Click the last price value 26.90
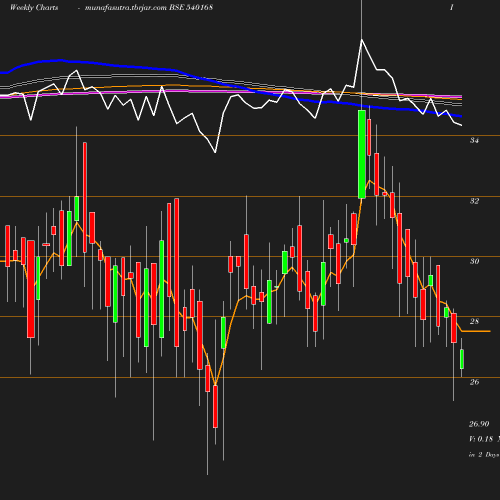Screen dimensions: 500x500 [x=479, y=424]
